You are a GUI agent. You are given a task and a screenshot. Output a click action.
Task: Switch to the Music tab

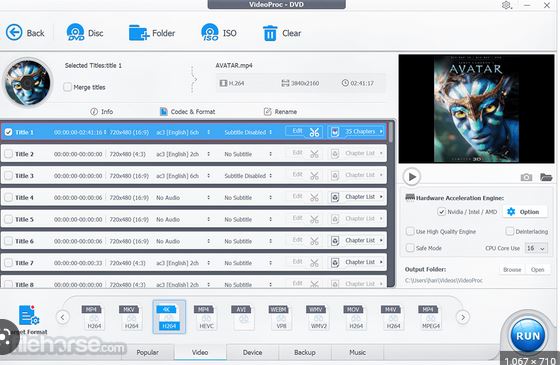358,352
